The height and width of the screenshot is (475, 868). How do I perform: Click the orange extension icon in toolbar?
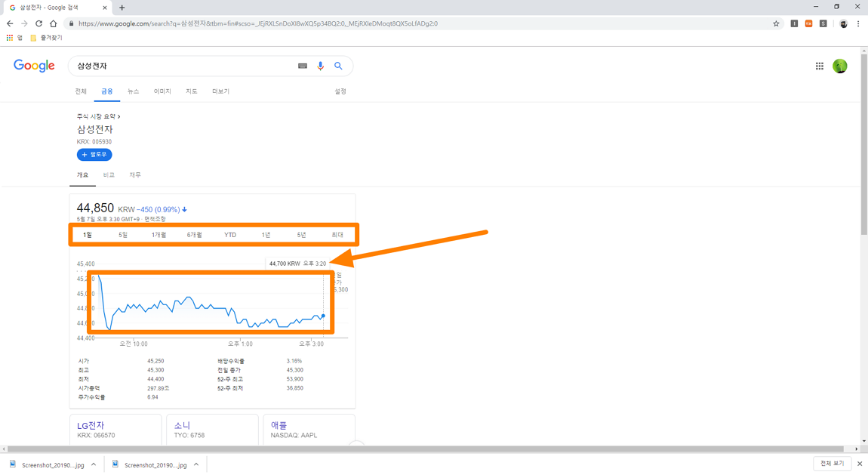pyautogui.click(x=809, y=24)
